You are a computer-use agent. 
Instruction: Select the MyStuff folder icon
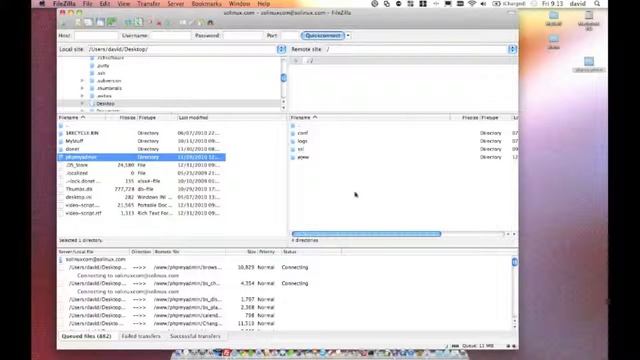61,141
